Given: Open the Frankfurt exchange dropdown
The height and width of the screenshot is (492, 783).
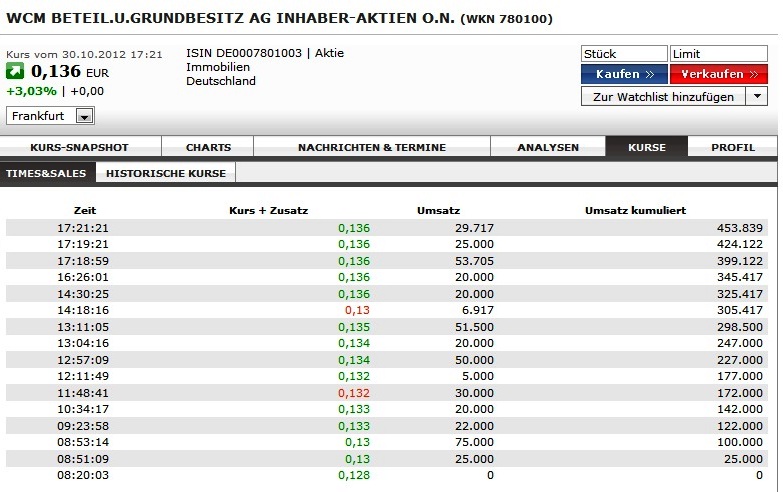Looking at the screenshot, I should pyautogui.click(x=51, y=116).
